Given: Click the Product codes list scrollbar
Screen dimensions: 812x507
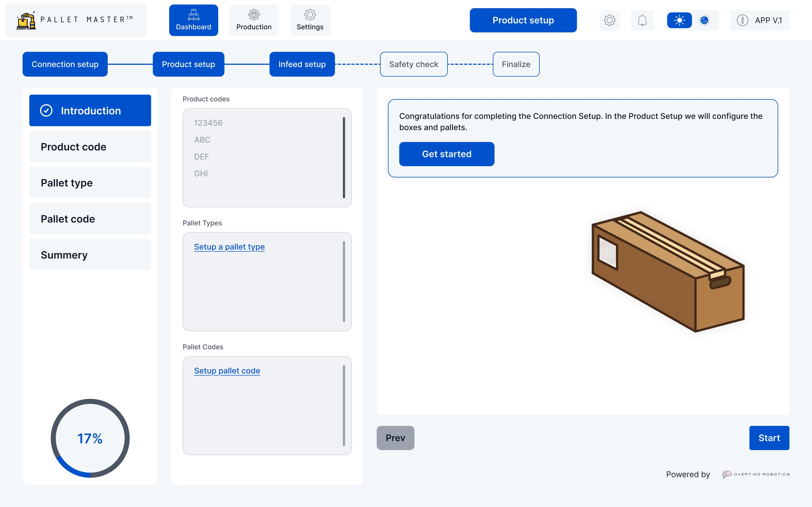Looking at the screenshot, I should (x=344, y=158).
